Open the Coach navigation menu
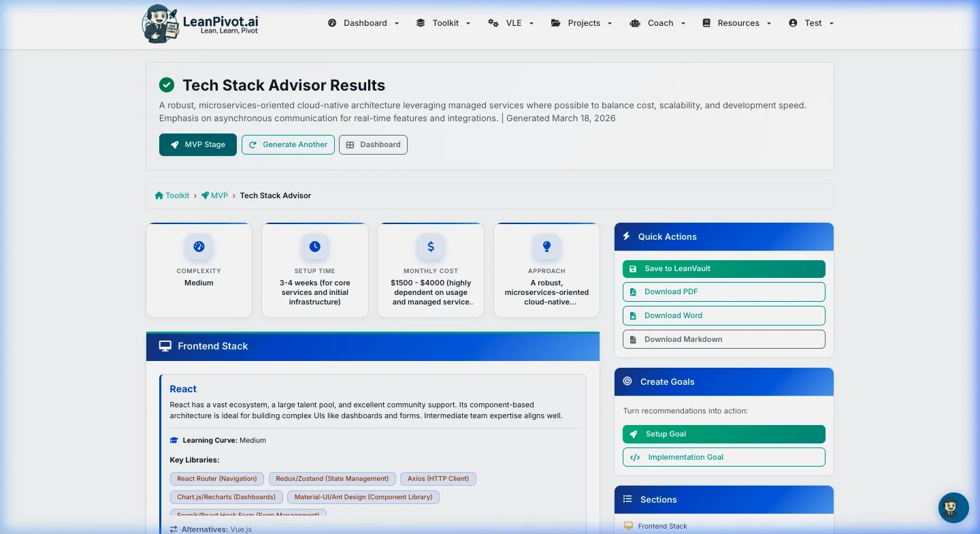 [658, 23]
